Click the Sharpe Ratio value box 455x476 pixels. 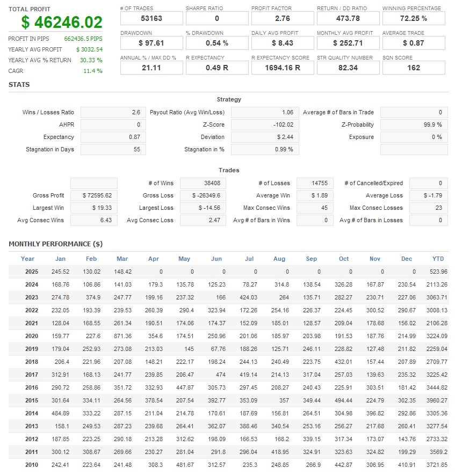point(217,19)
